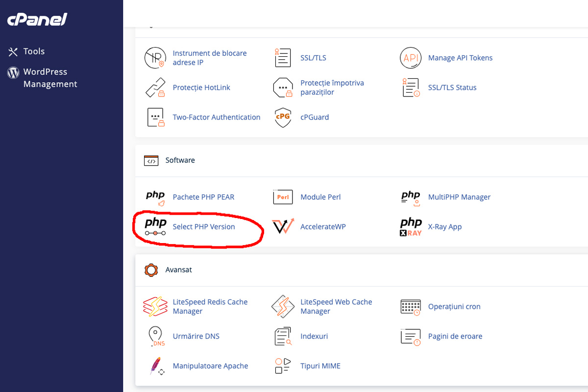This screenshot has height=392, width=588.
Task: Click the IP blocker icon
Action: [155, 58]
